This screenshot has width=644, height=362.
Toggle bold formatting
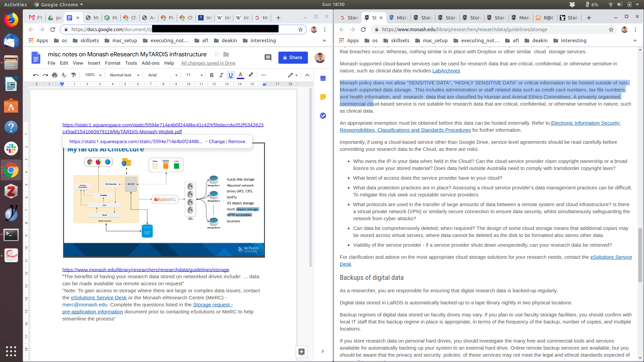[x=212, y=75]
